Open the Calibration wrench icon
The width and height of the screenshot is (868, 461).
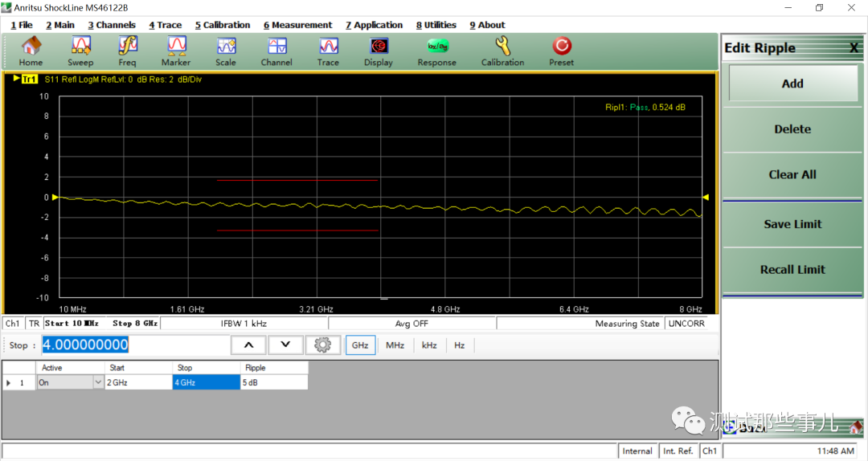click(502, 51)
